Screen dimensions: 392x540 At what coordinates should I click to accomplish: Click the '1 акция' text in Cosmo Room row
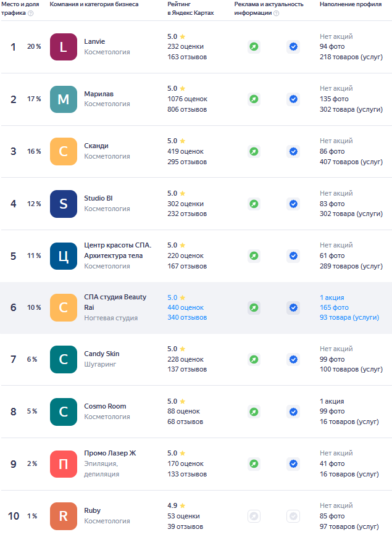click(332, 401)
